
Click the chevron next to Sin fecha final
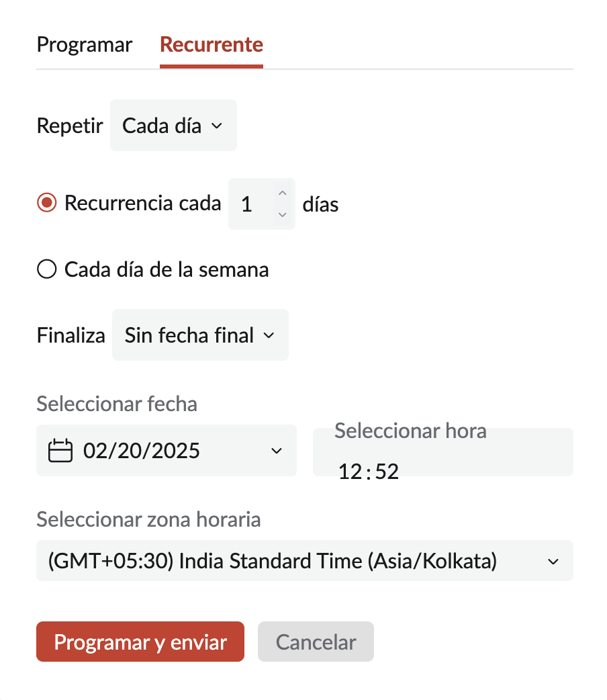269,335
